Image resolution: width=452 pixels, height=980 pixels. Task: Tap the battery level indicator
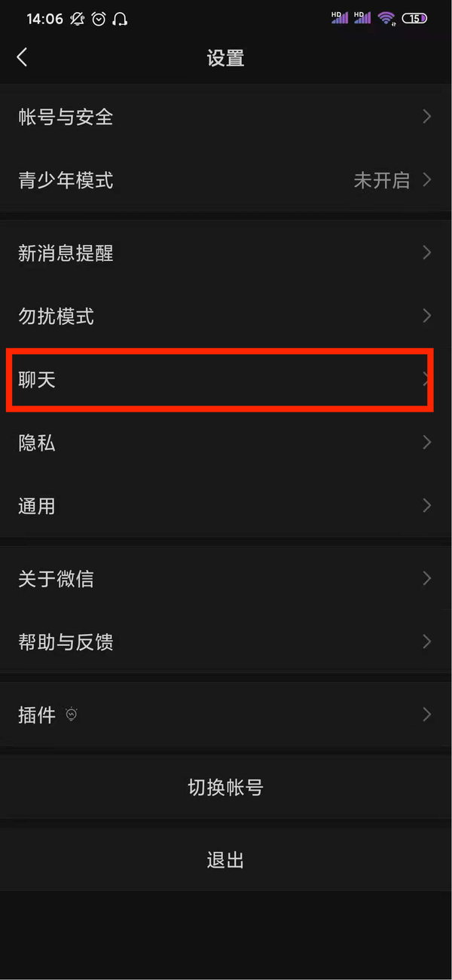point(415,18)
